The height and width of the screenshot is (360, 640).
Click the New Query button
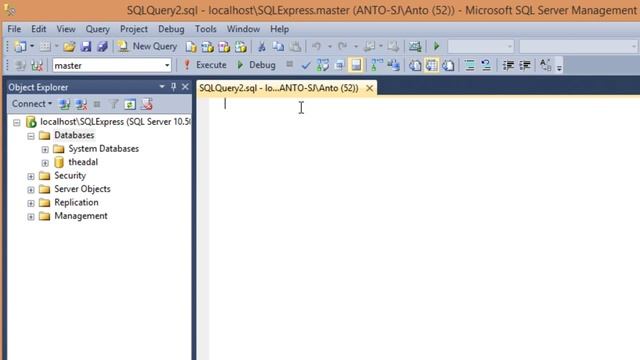click(147, 46)
